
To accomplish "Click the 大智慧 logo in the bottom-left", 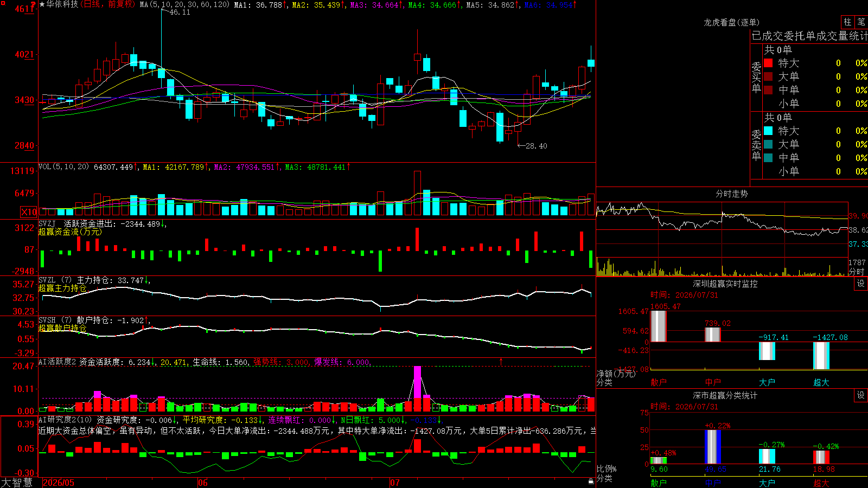I will 17,483.
